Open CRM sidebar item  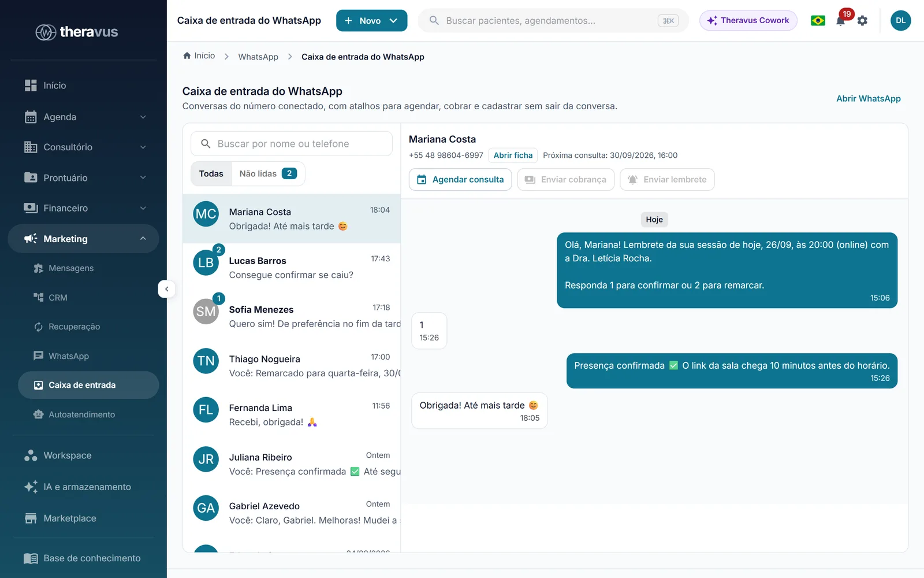(x=58, y=298)
